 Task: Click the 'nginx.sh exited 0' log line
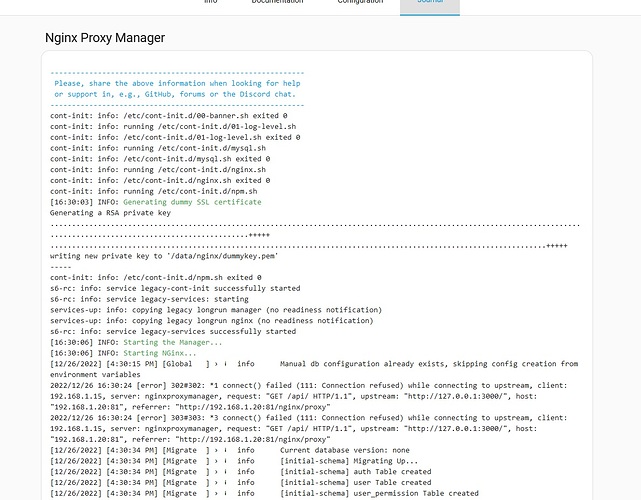pyautogui.click(x=160, y=180)
